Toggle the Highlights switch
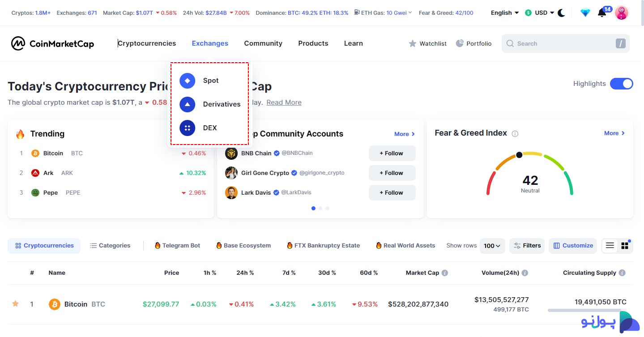This screenshot has height=337, width=644. point(621,84)
